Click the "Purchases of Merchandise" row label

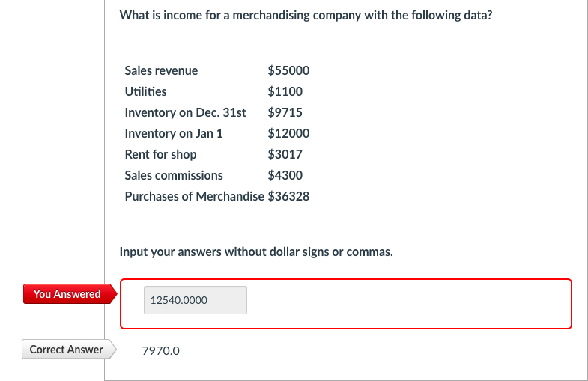click(194, 196)
